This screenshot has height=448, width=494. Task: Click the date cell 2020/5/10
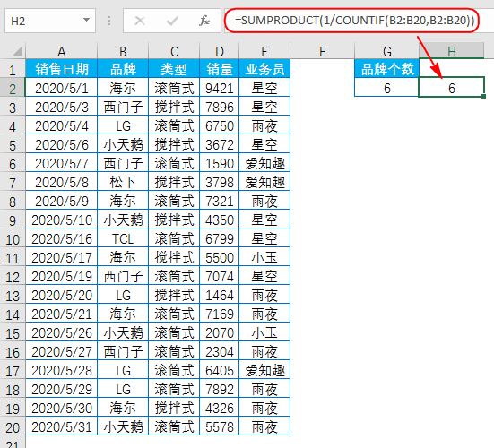click(x=62, y=220)
